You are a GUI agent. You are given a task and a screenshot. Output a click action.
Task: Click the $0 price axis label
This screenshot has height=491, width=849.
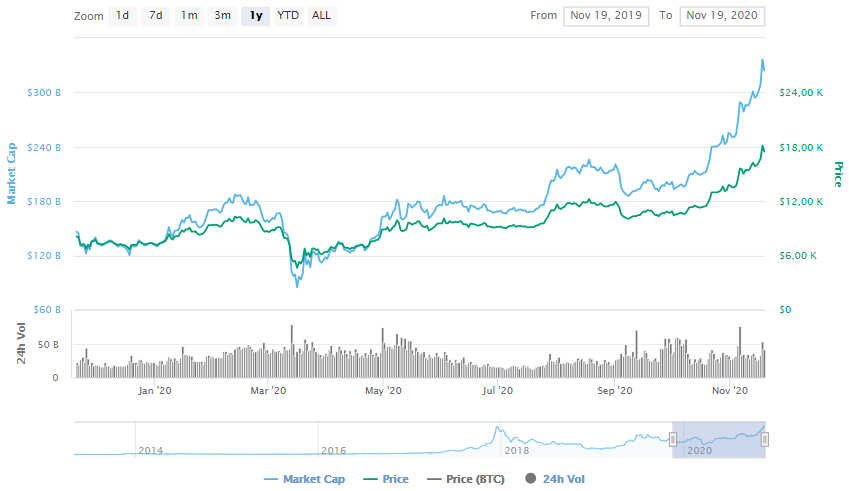click(785, 310)
